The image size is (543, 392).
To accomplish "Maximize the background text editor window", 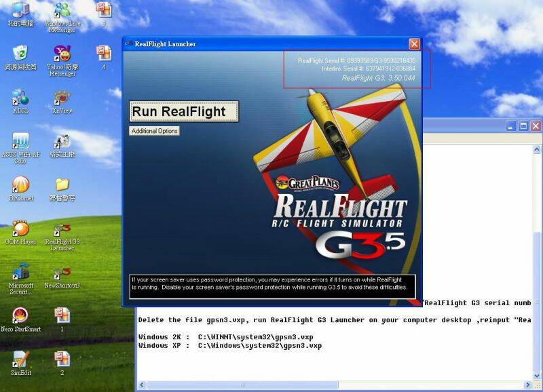I will point(523,126).
